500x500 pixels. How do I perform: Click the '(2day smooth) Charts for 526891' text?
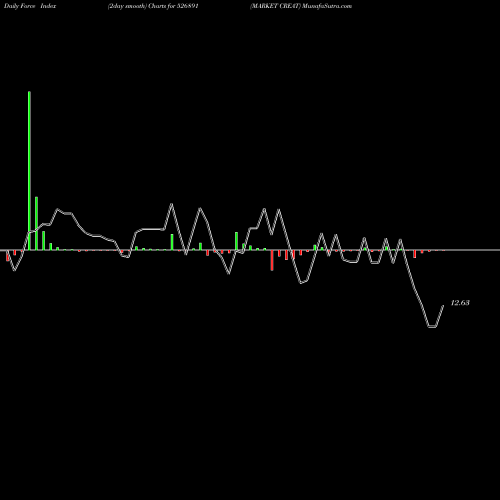(153, 6)
